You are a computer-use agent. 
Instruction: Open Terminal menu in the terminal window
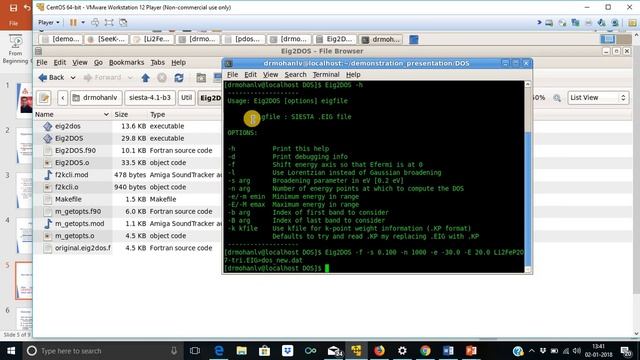click(x=326, y=75)
